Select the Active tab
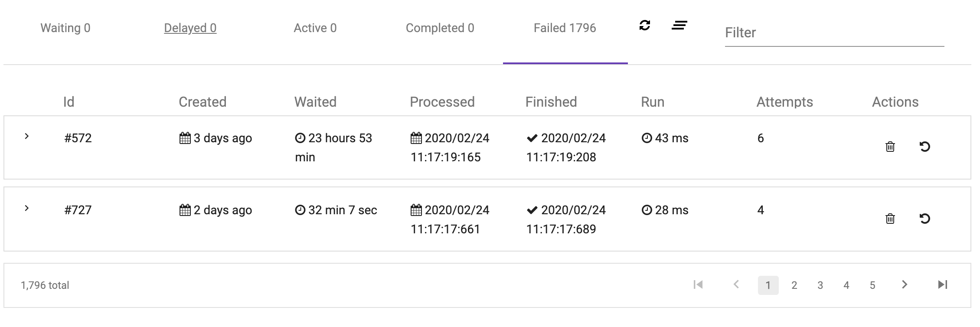 click(316, 28)
